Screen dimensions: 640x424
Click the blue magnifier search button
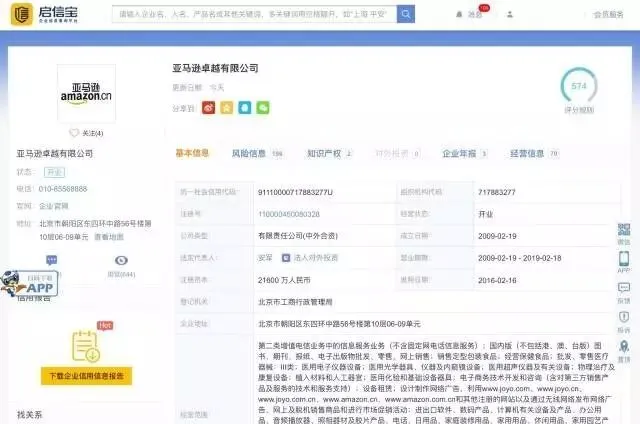(x=406, y=14)
